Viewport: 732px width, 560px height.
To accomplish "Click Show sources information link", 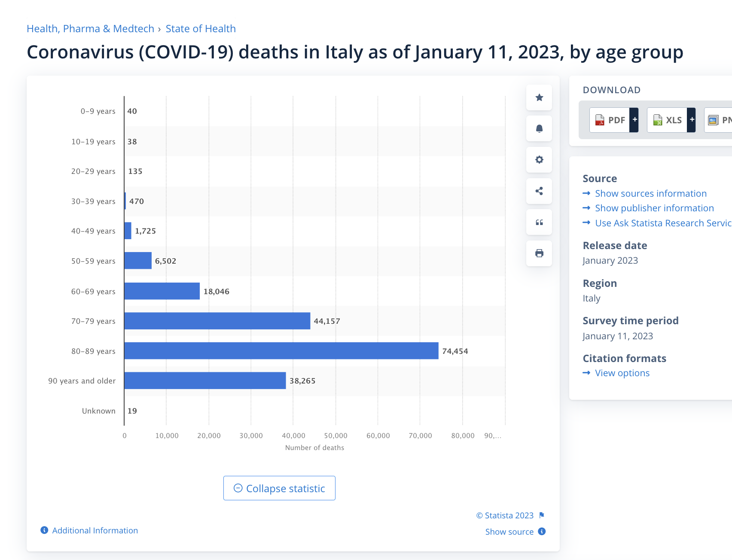I will pyautogui.click(x=651, y=194).
